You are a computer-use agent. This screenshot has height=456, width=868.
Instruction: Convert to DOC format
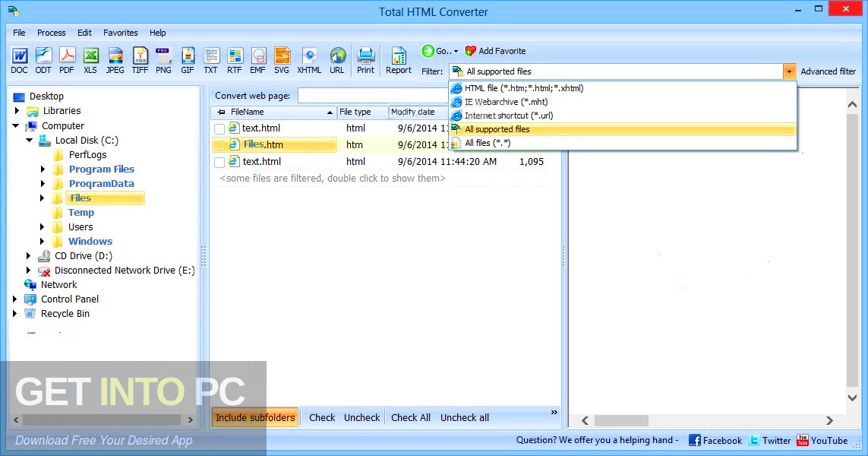coord(20,60)
